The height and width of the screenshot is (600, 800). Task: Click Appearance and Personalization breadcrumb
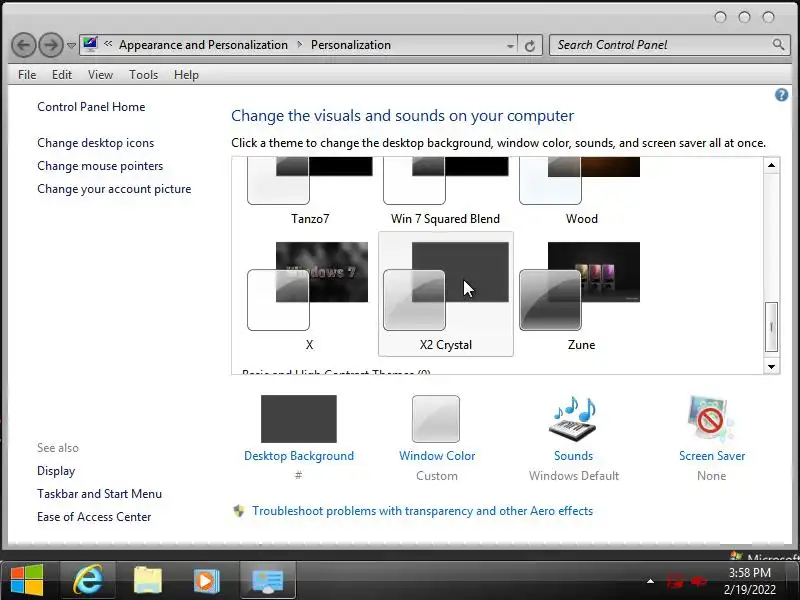(x=203, y=45)
